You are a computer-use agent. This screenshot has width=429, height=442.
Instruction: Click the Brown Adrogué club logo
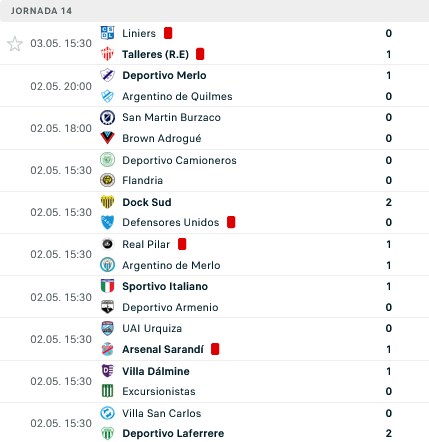[107, 138]
